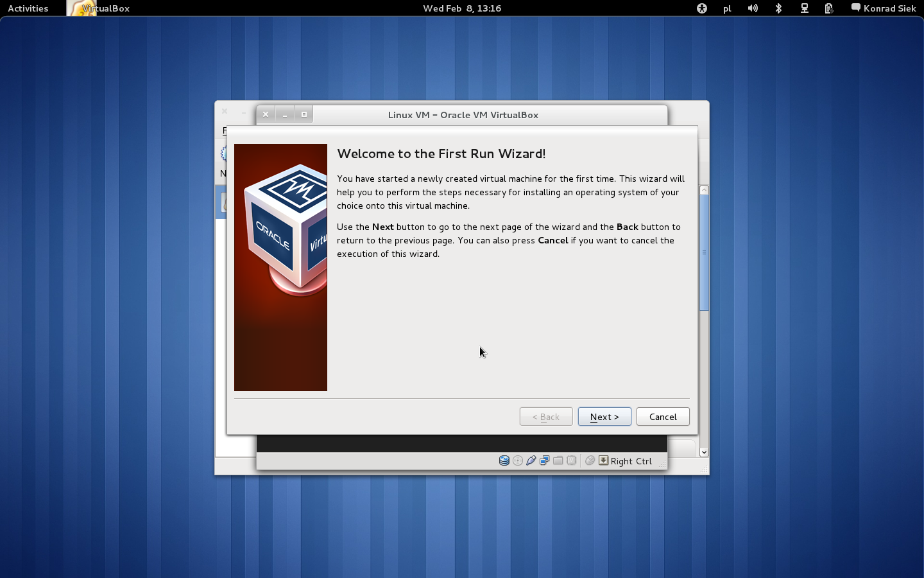This screenshot has height=578, width=924.
Task: Click the Welcome to the First Run Wizard heading
Action: 441,153
